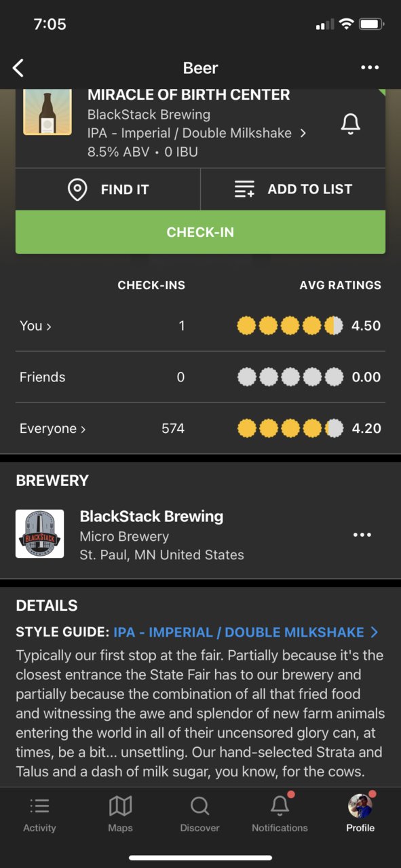Switch to the Maps tab

click(x=120, y=814)
